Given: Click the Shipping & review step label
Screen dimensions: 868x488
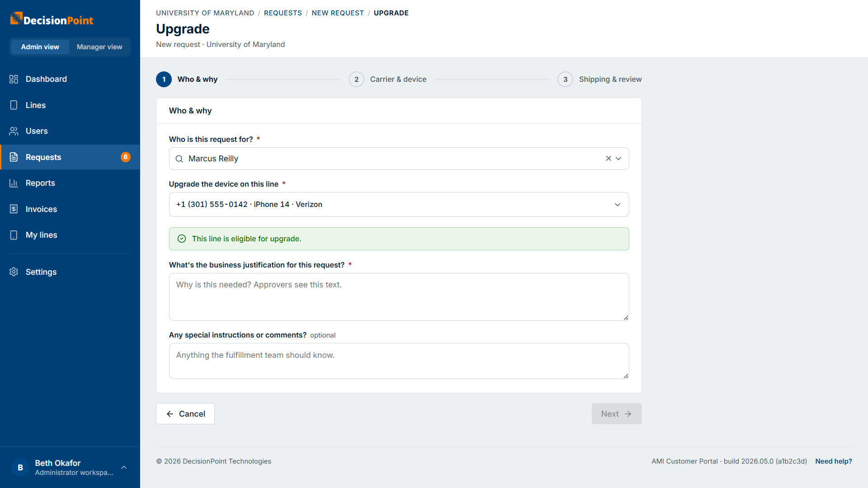Looking at the screenshot, I should [610, 79].
